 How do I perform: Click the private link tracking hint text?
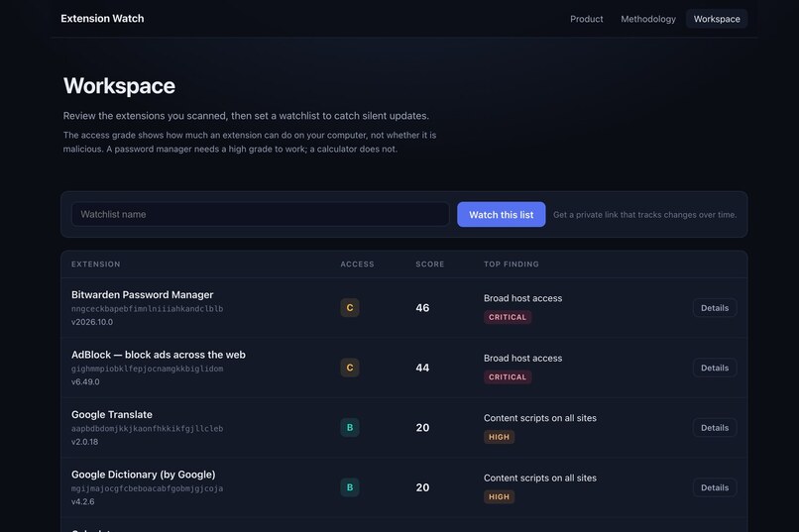[645, 215]
